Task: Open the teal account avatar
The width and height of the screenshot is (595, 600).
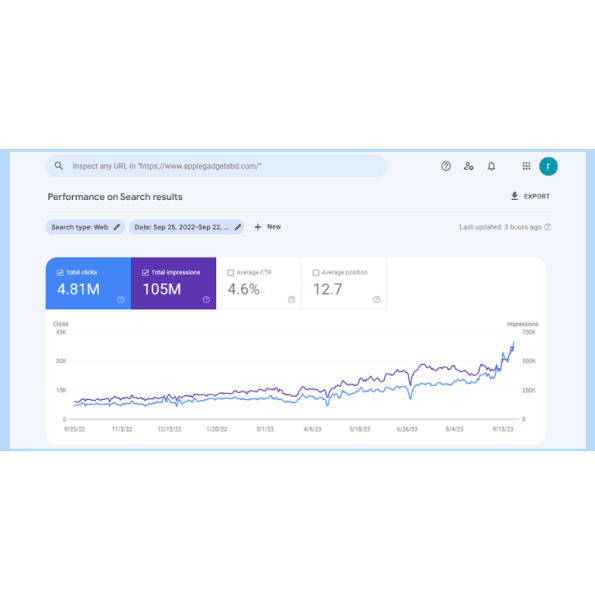Action: point(548,166)
